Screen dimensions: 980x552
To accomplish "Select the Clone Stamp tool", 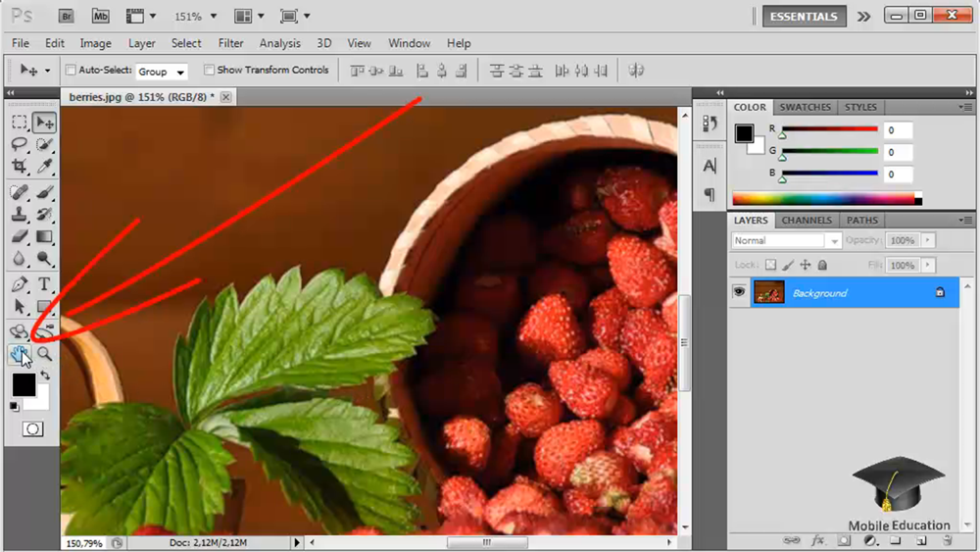I will (20, 214).
